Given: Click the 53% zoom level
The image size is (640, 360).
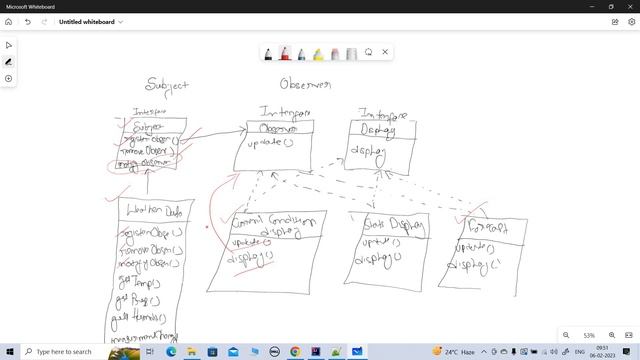Looking at the screenshot, I should click(589, 336).
